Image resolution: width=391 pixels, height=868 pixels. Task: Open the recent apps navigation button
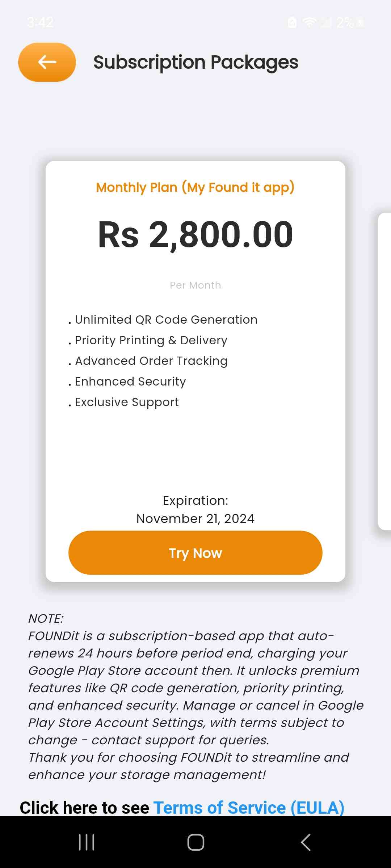pos(87,842)
